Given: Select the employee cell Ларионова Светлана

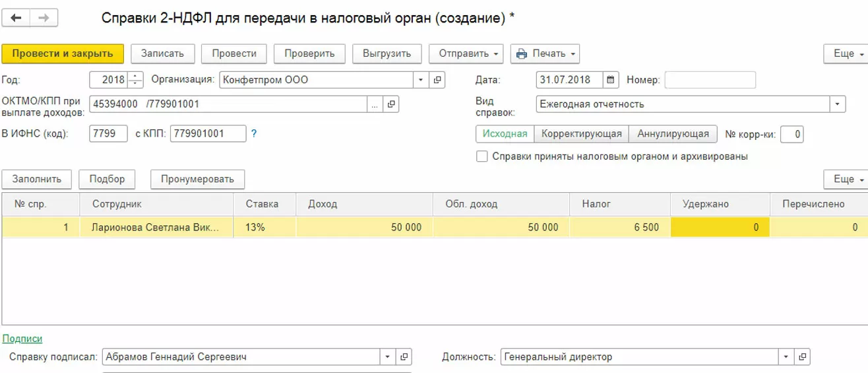Looking at the screenshot, I should pyautogui.click(x=156, y=227).
